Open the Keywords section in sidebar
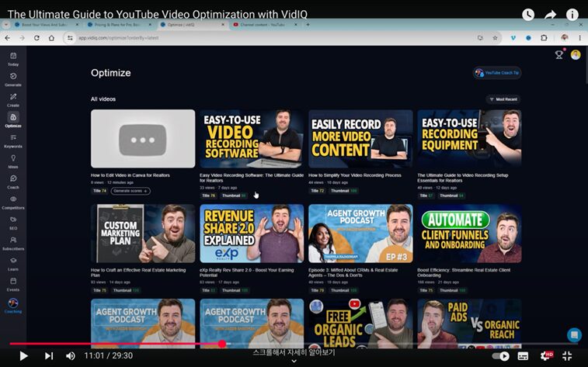 [13, 140]
